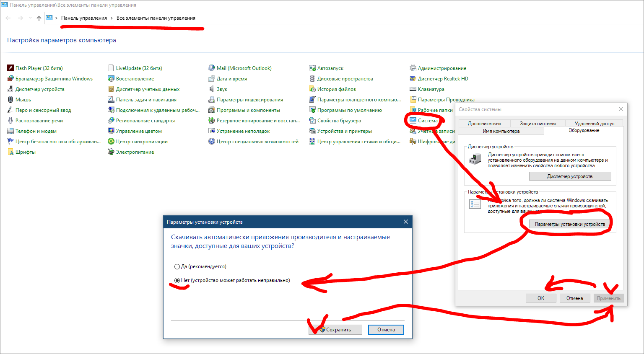Screen dimensions: 644x354
Task: Click the Система icon
Action: tap(413, 120)
